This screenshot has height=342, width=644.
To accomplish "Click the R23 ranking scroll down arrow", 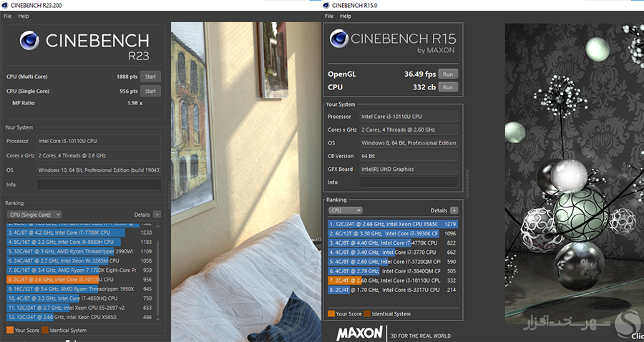I will coord(158,318).
